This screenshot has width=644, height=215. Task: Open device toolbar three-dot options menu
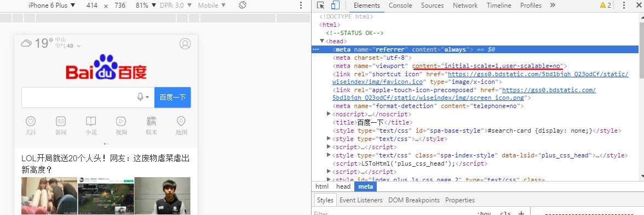click(301, 5)
